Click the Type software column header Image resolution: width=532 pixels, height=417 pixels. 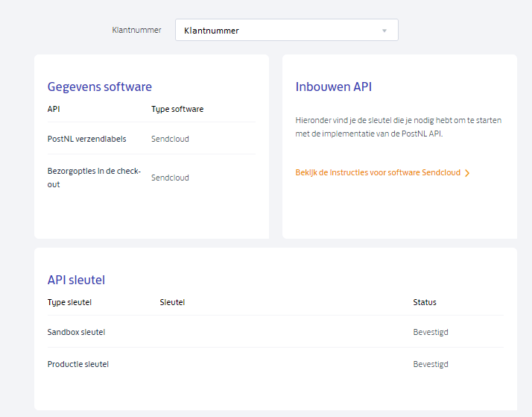pyautogui.click(x=177, y=109)
